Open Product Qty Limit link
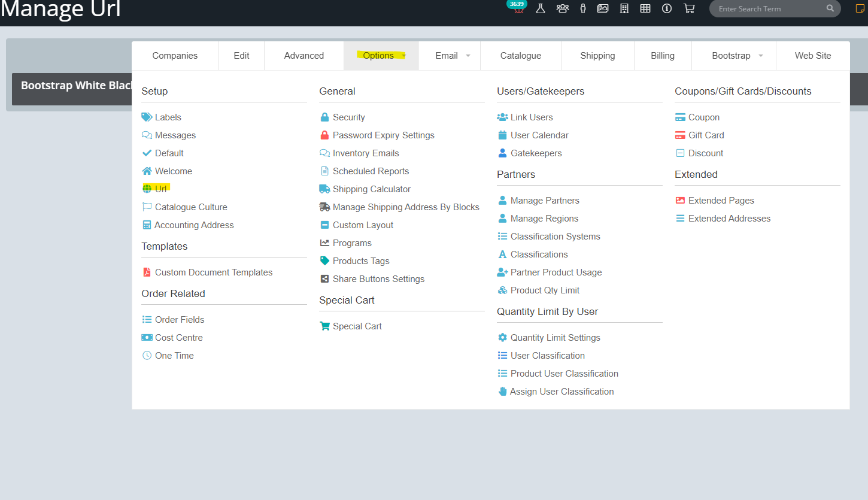The width and height of the screenshot is (868, 500). [545, 290]
